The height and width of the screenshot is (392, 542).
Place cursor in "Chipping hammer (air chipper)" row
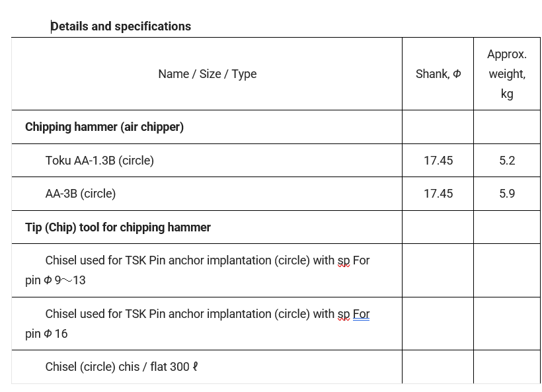(x=104, y=127)
